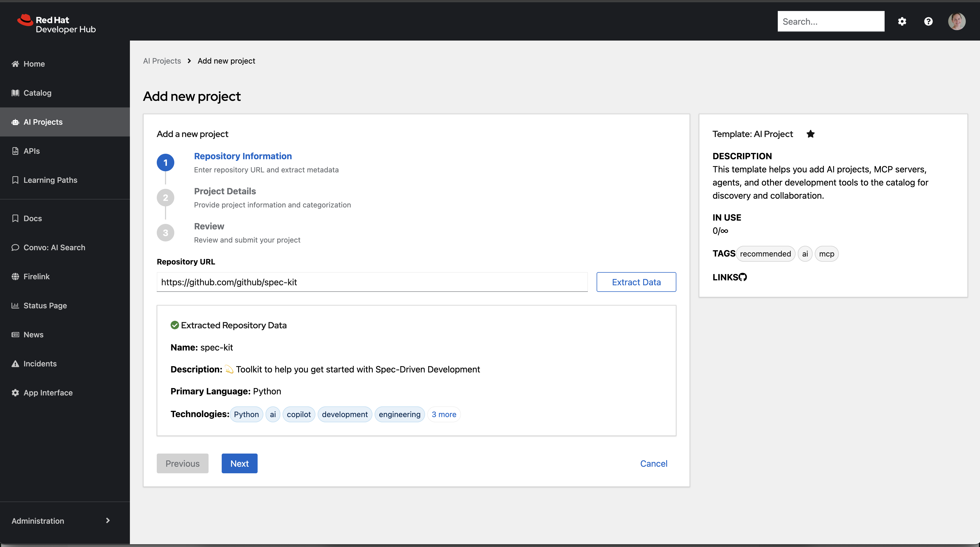Open Catalog from the sidebar
This screenshot has height=547, width=980.
(37, 93)
